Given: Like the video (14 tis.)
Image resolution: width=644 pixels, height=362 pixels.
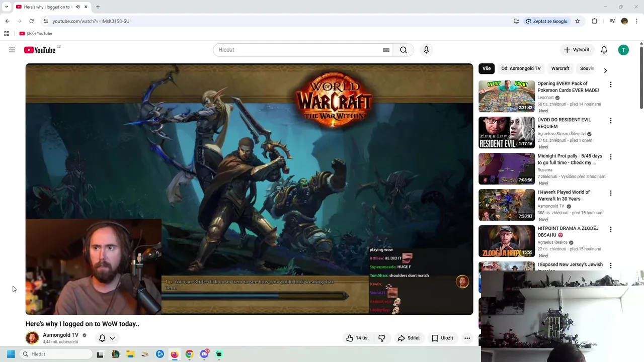Looking at the screenshot, I should click(x=357, y=338).
